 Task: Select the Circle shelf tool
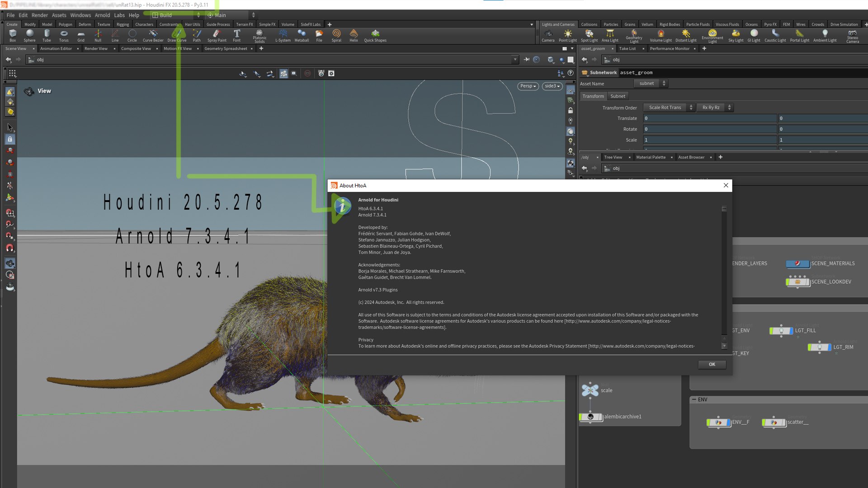[x=132, y=36]
